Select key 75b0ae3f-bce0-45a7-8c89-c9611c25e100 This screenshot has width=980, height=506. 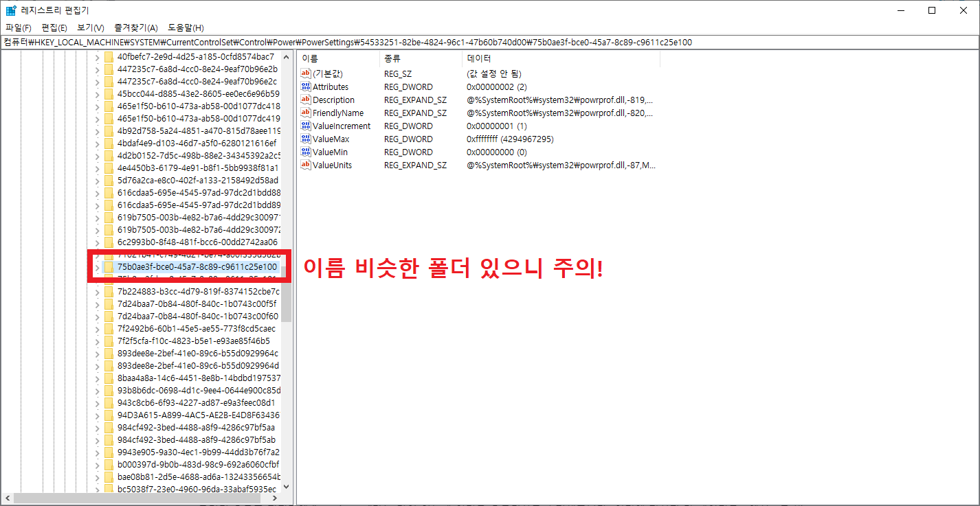(197, 266)
